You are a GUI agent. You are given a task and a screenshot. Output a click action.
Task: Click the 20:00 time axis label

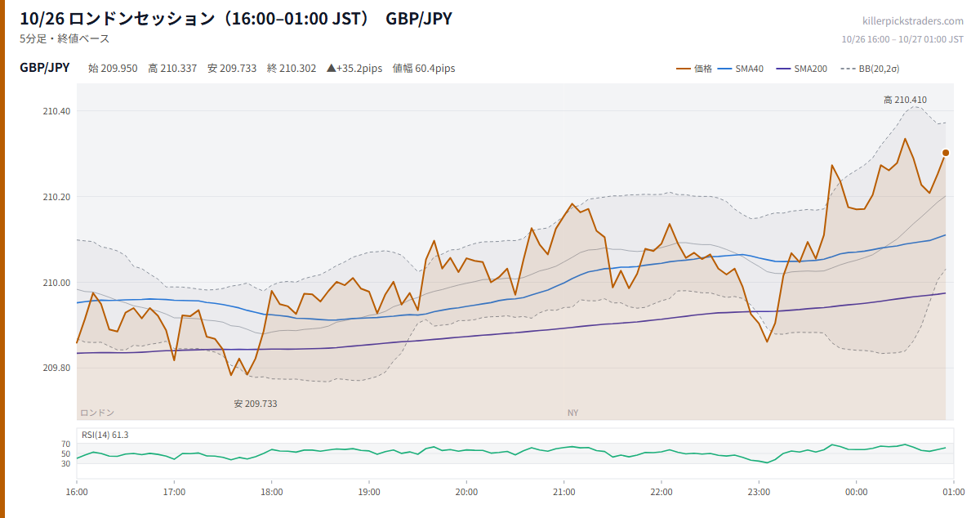coord(466,493)
